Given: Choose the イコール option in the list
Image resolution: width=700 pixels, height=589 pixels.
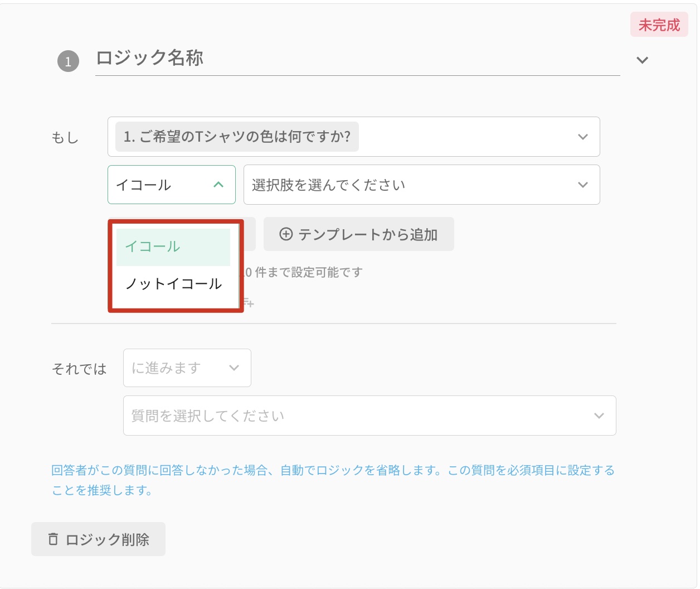Looking at the screenshot, I should 173,247.
